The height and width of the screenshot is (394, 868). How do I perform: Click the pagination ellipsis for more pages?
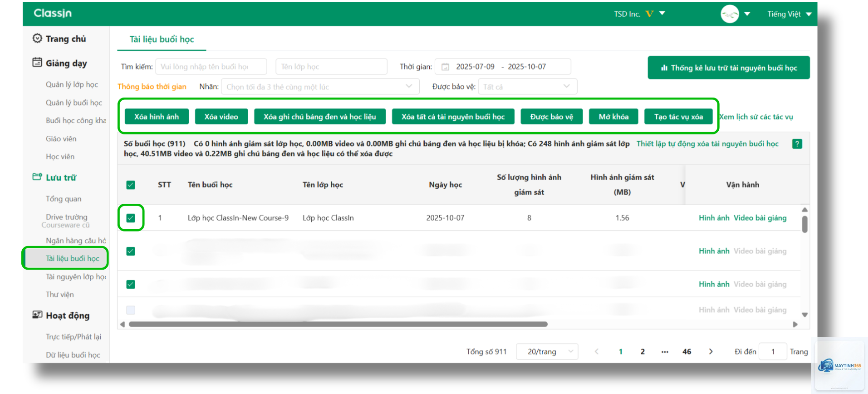665,351
